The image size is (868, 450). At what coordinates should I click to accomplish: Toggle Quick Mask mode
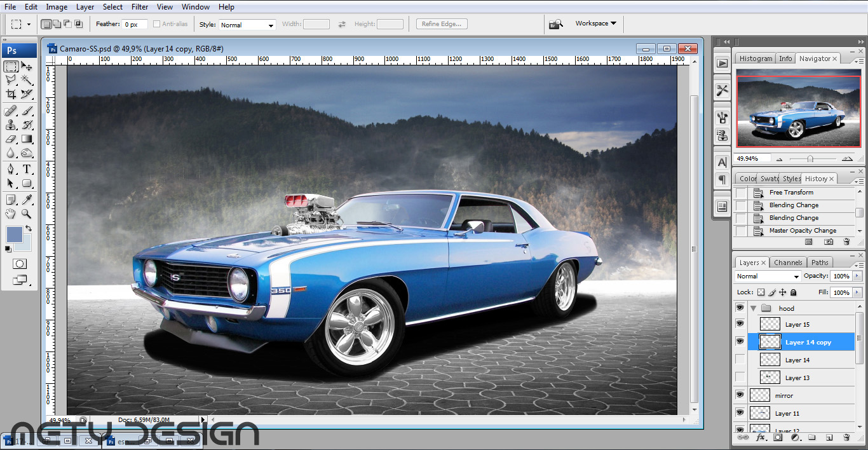(19, 264)
